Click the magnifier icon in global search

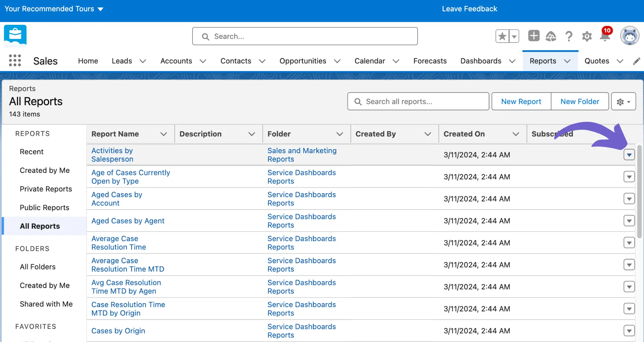[206, 37]
